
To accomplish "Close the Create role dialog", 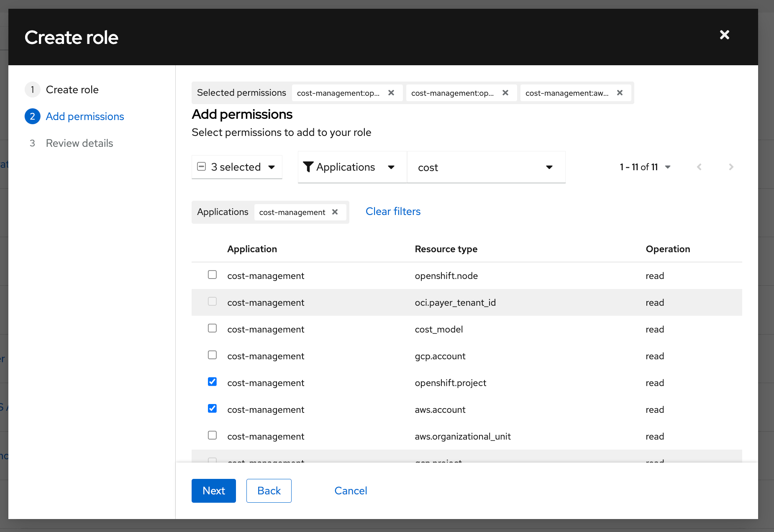I will (x=724, y=35).
